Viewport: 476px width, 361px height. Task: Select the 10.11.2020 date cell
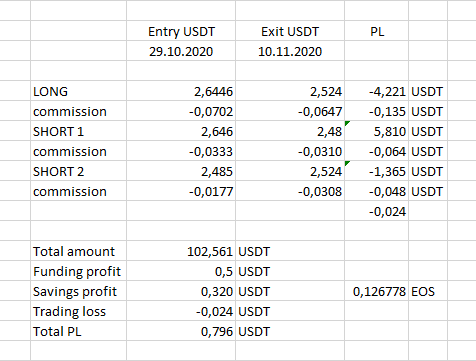point(290,51)
